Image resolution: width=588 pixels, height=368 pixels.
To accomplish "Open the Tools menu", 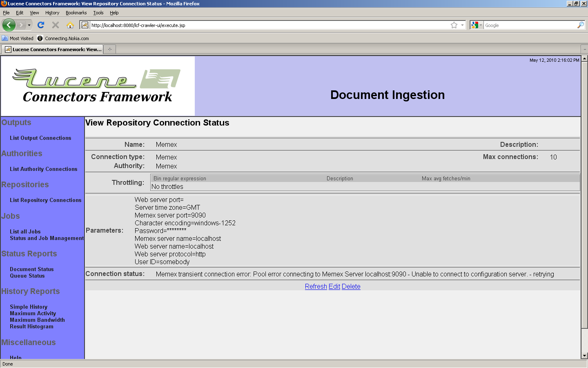I will (98, 13).
